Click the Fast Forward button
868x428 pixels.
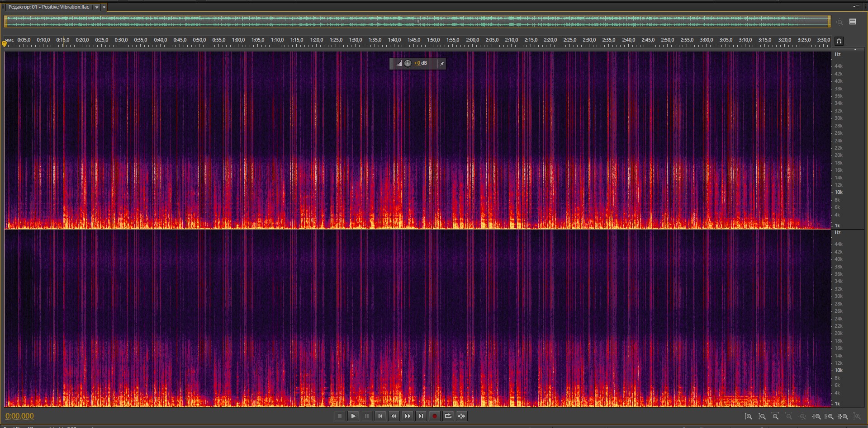pyautogui.click(x=408, y=416)
